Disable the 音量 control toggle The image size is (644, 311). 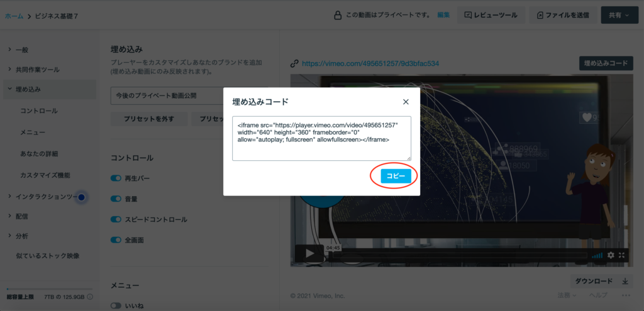coord(116,199)
